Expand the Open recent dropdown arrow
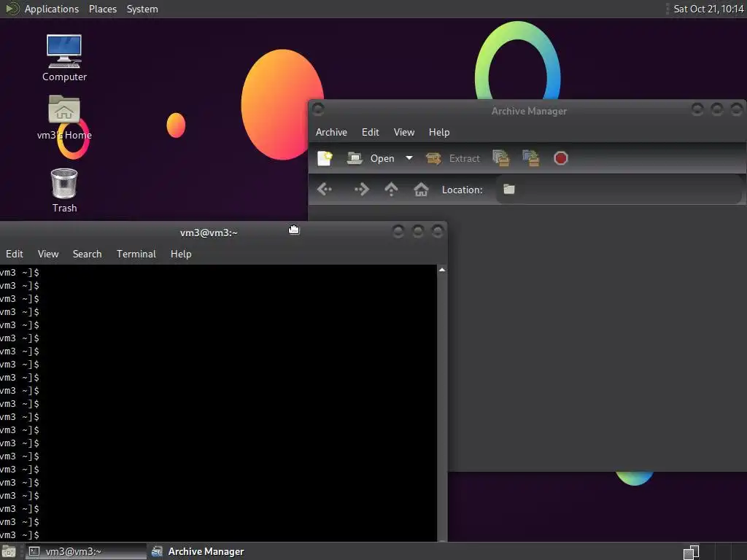The height and width of the screenshot is (560, 747). [409, 158]
